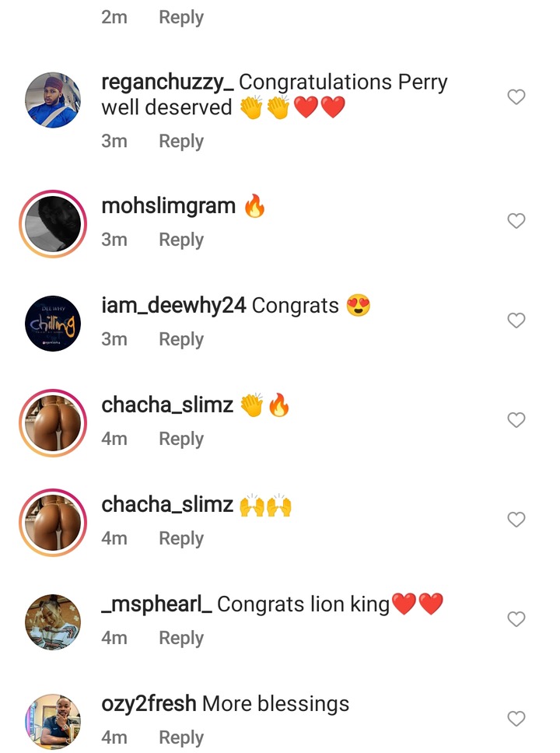Open the _msphearl_ username link
The height and width of the screenshot is (753, 560).
157,604
